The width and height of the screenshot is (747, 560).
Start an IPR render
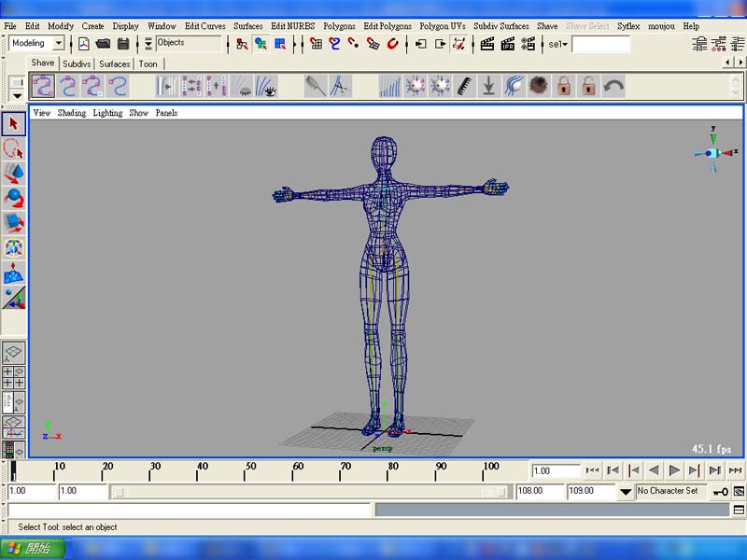pyautogui.click(x=507, y=44)
